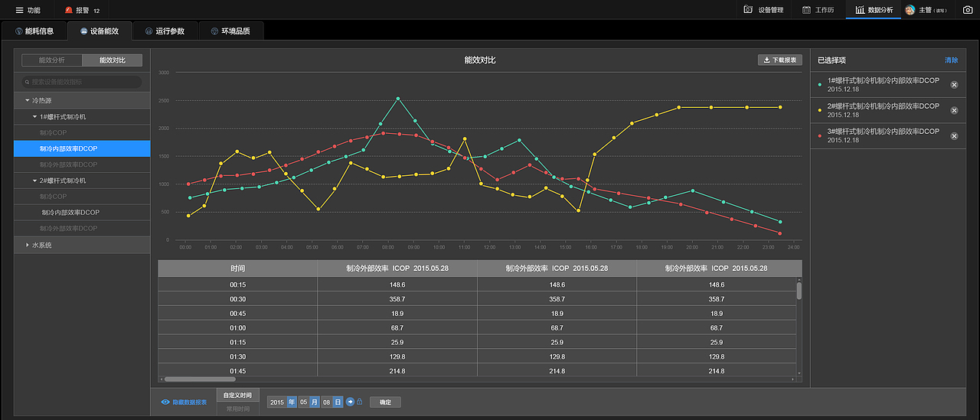Viewport: 980px width, 420px height.
Task: Open the 月 month picker
Action: click(x=315, y=402)
